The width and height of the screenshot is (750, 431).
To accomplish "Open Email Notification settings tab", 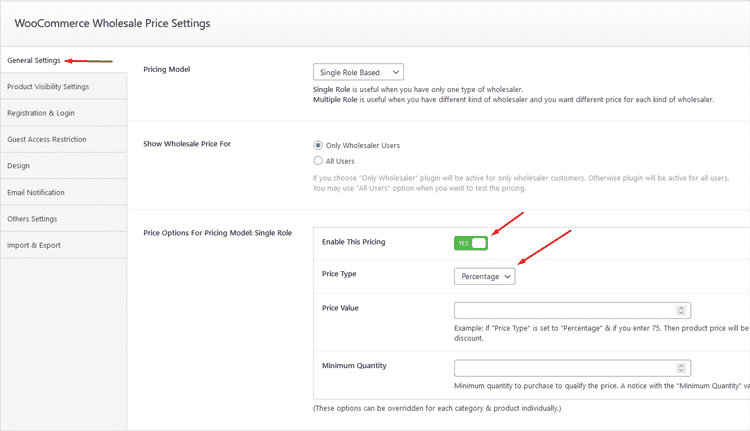I will 63,192.
